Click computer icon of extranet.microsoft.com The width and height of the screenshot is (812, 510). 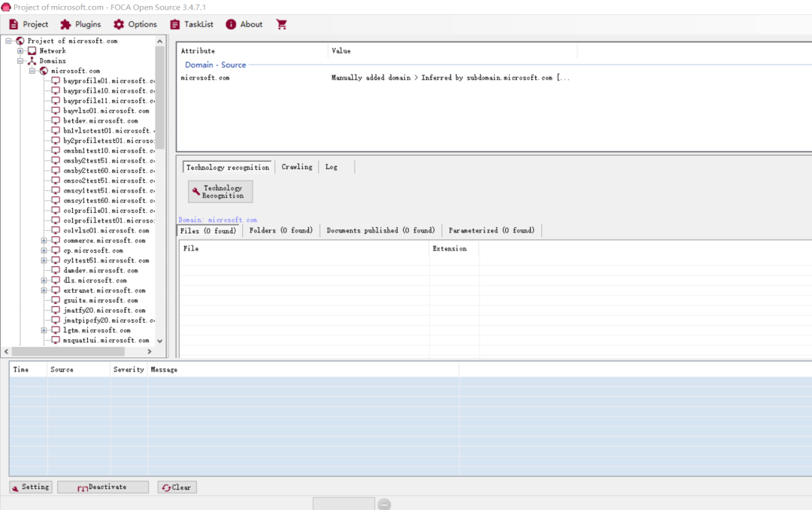[x=56, y=290]
